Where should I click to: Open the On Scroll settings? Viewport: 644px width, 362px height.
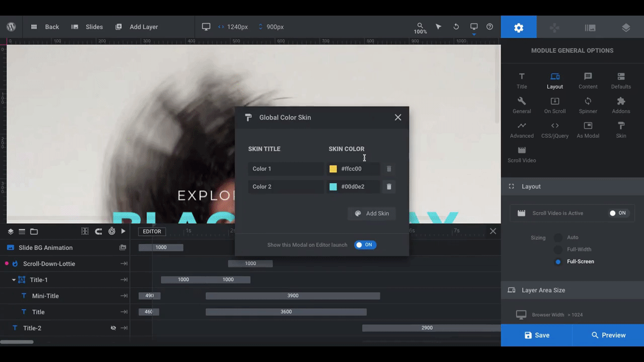555,105
